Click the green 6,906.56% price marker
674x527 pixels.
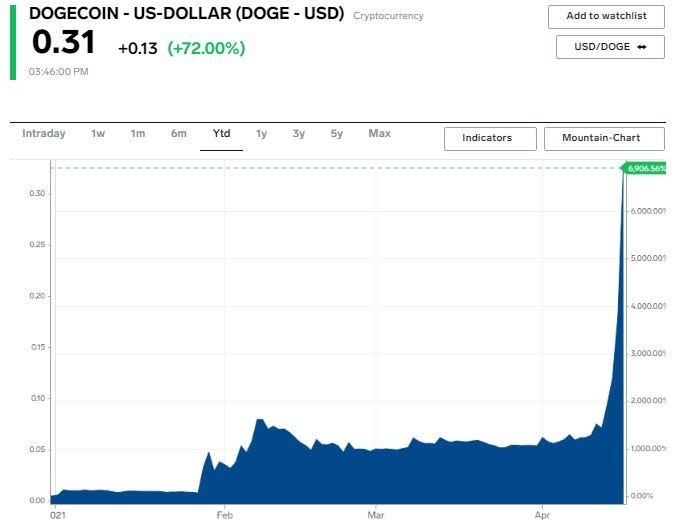point(645,168)
